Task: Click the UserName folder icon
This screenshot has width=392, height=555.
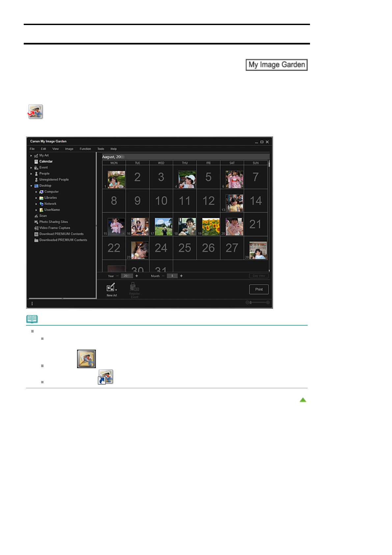Action: pyautogui.click(x=42, y=210)
